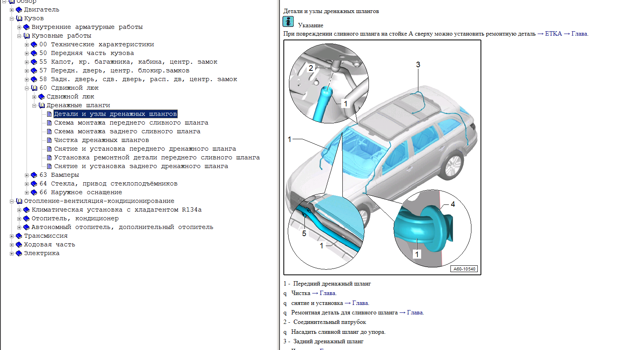
Task: Follow the Глава link after ETKA
Action: click(579, 34)
